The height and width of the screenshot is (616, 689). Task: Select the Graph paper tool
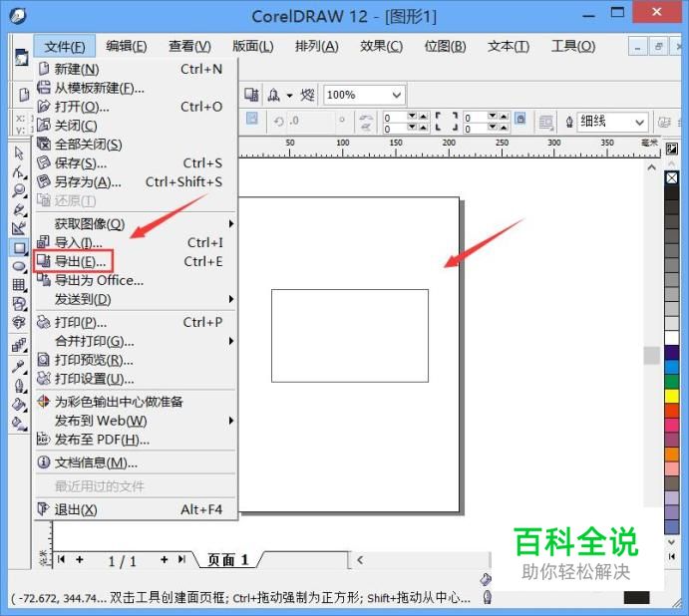click(19, 285)
